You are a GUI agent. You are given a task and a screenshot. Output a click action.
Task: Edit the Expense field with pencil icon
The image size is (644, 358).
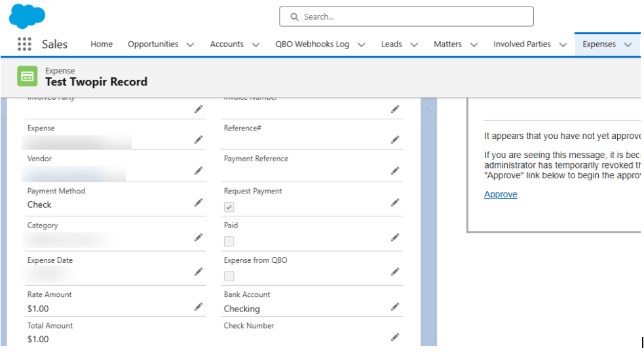pyautogui.click(x=199, y=140)
